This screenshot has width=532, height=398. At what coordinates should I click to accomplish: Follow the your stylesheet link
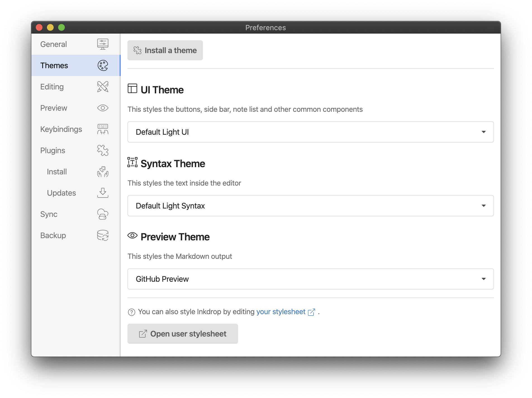pyautogui.click(x=281, y=312)
